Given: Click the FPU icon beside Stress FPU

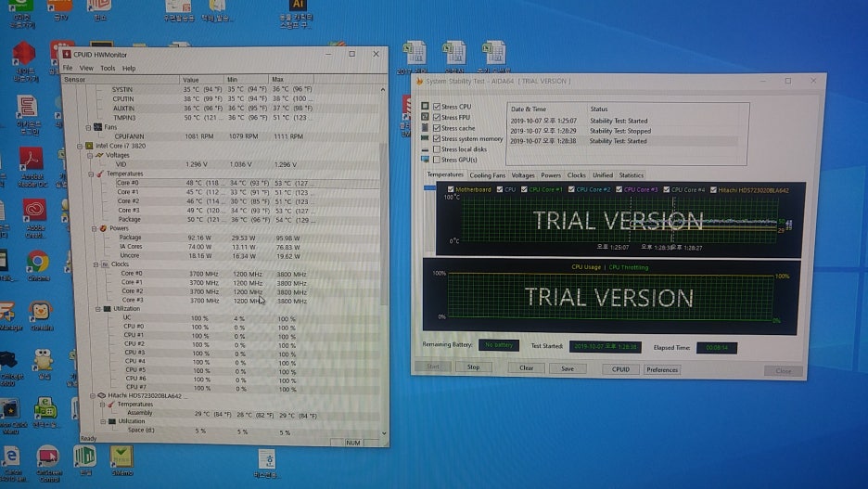Looking at the screenshot, I should 425,117.
